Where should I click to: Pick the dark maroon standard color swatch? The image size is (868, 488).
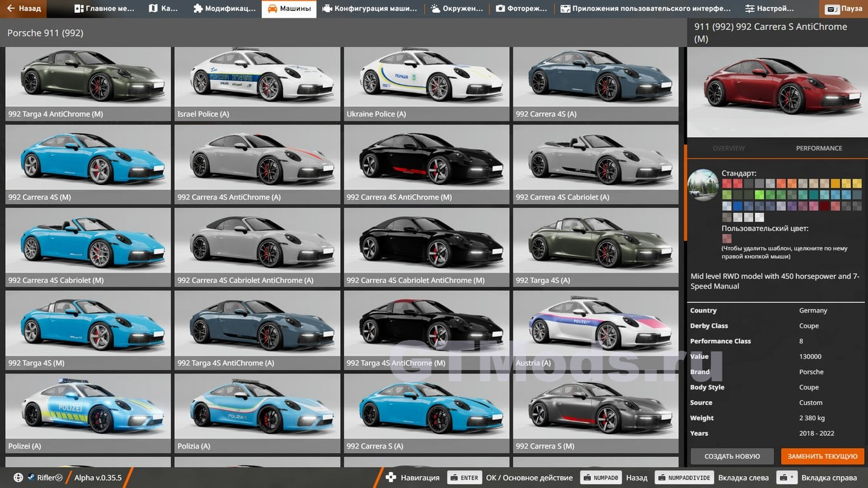(x=825, y=206)
